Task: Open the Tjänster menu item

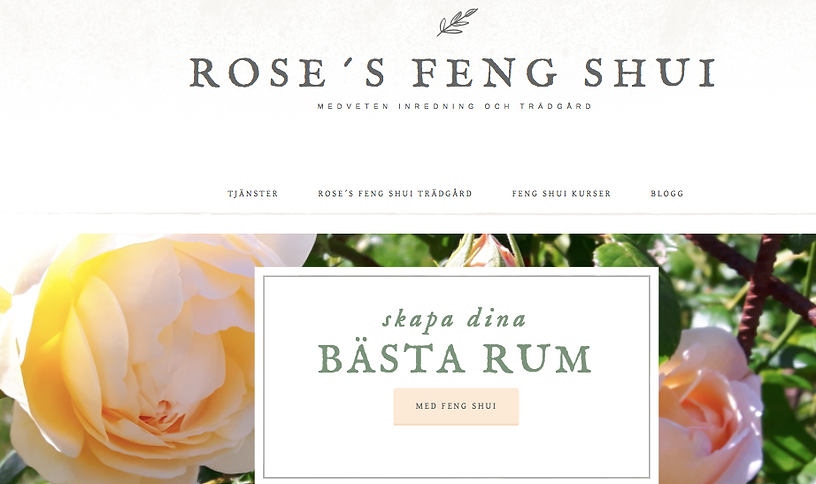Action: click(x=253, y=194)
